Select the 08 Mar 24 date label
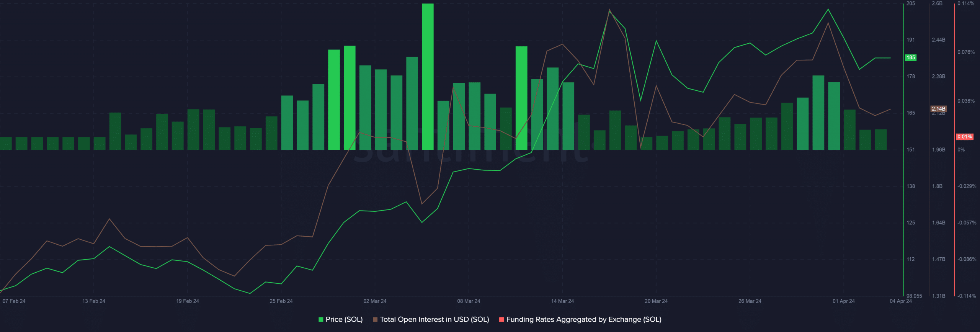980x332 pixels. pos(469,301)
